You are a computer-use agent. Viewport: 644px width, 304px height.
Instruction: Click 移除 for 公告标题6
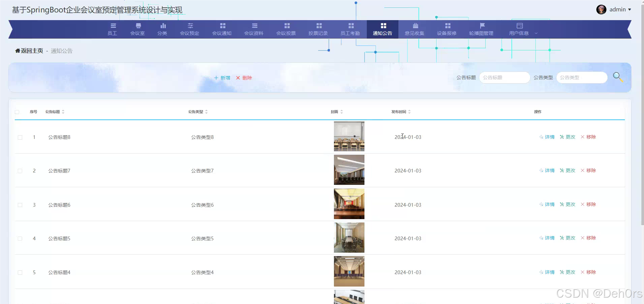tap(588, 204)
